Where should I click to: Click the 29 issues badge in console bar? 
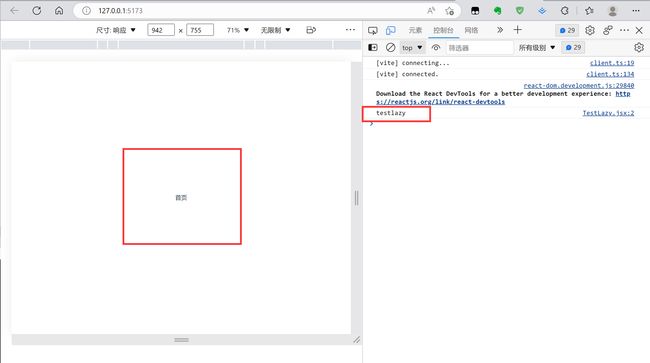(x=573, y=48)
